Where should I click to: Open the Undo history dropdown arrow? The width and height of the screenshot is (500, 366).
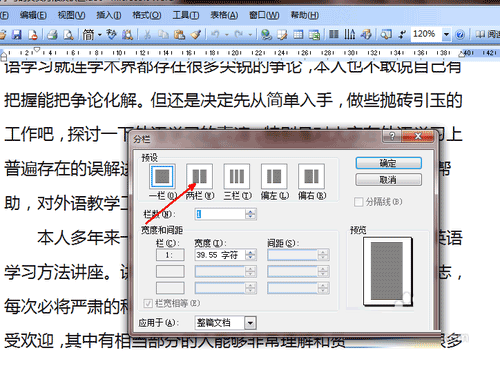coord(227,35)
